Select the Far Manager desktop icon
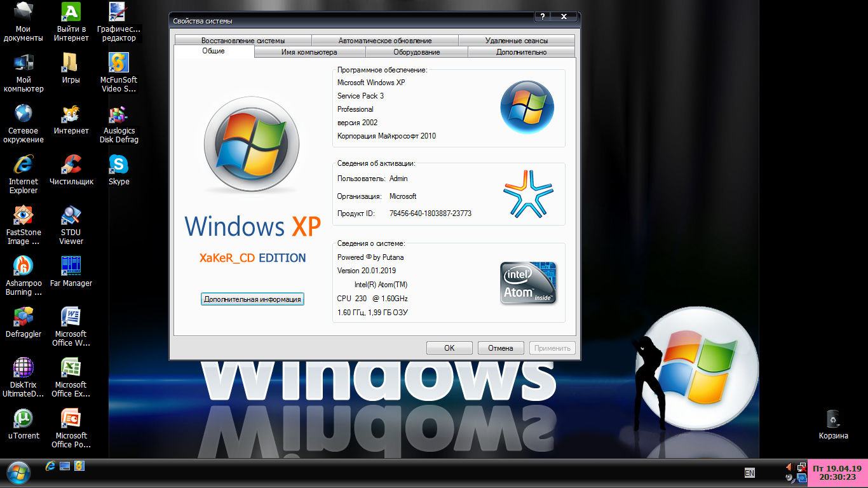The image size is (868, 488). (x=71, y=272)
